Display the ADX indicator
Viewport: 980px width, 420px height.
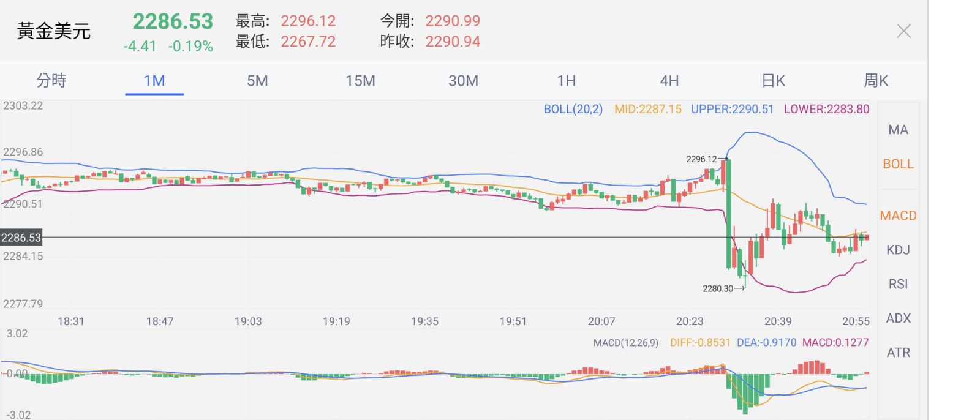898,318
